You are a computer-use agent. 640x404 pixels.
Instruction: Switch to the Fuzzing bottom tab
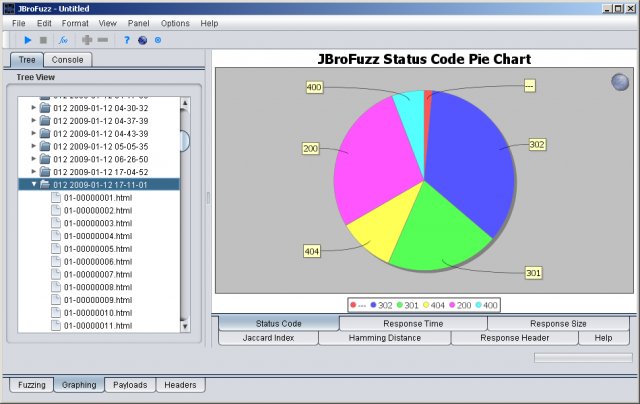point(31,385)
